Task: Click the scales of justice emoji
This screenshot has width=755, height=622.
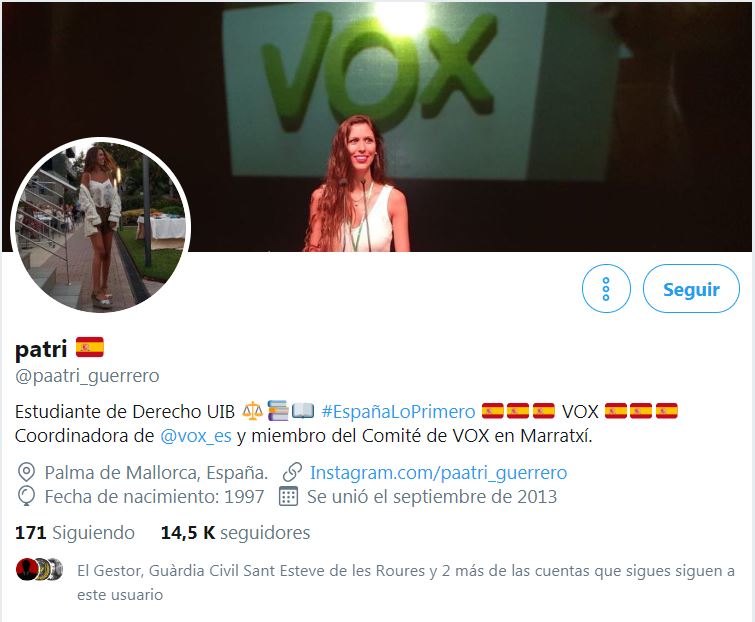Action: pyautogui.click(x=252, y=411)
